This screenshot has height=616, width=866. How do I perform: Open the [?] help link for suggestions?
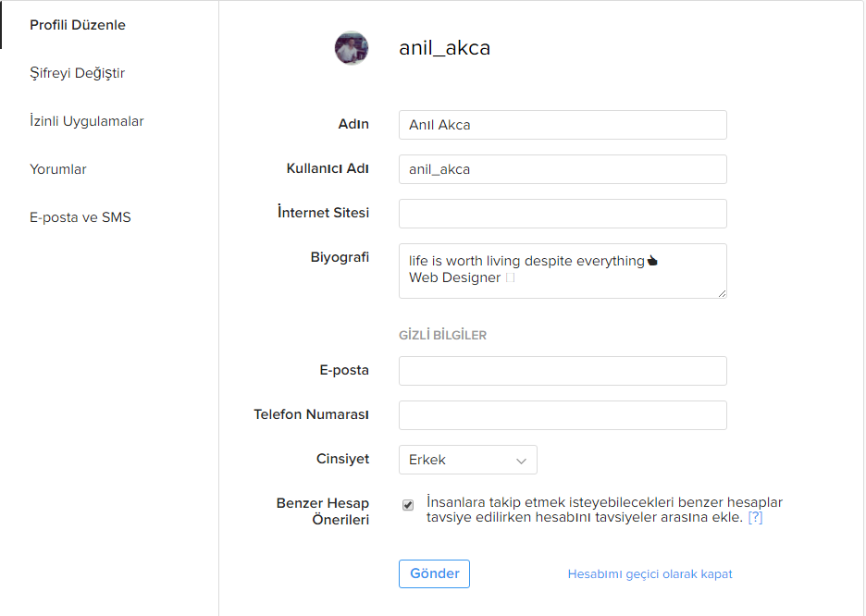coord(755,517)
